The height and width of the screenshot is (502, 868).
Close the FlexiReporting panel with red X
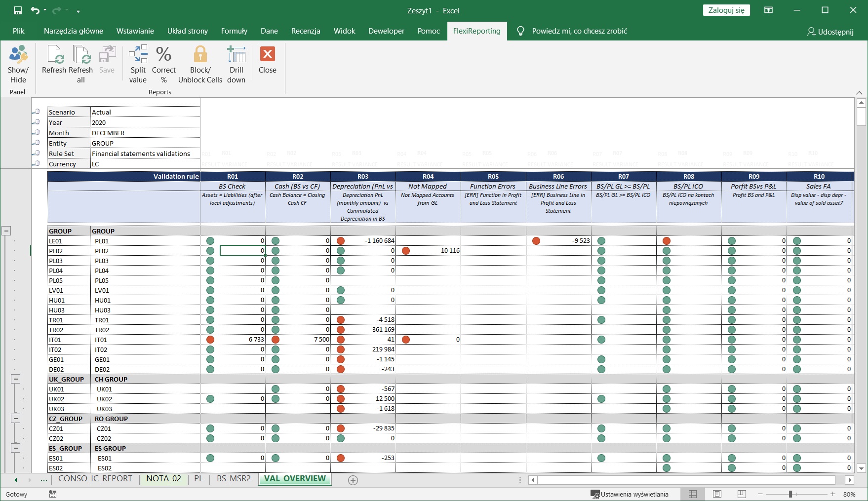pyautogui.click(x=267, y=55)
